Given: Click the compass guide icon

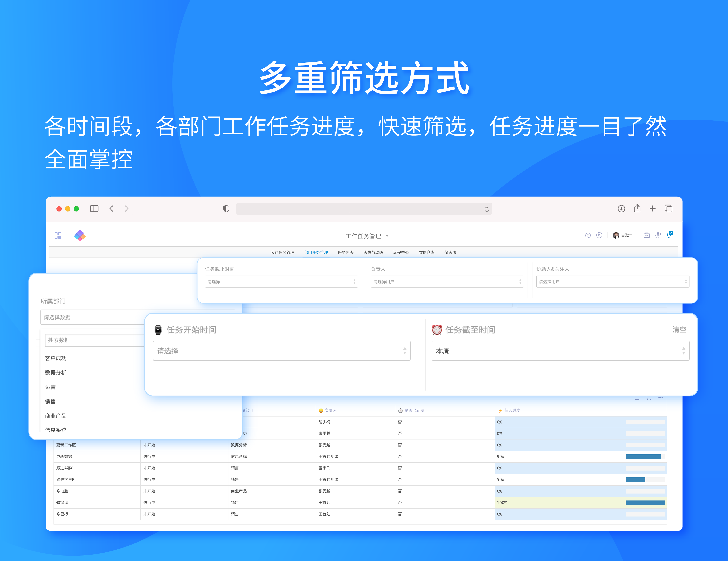Looking at the screenshot, I should tap(599, 235).
